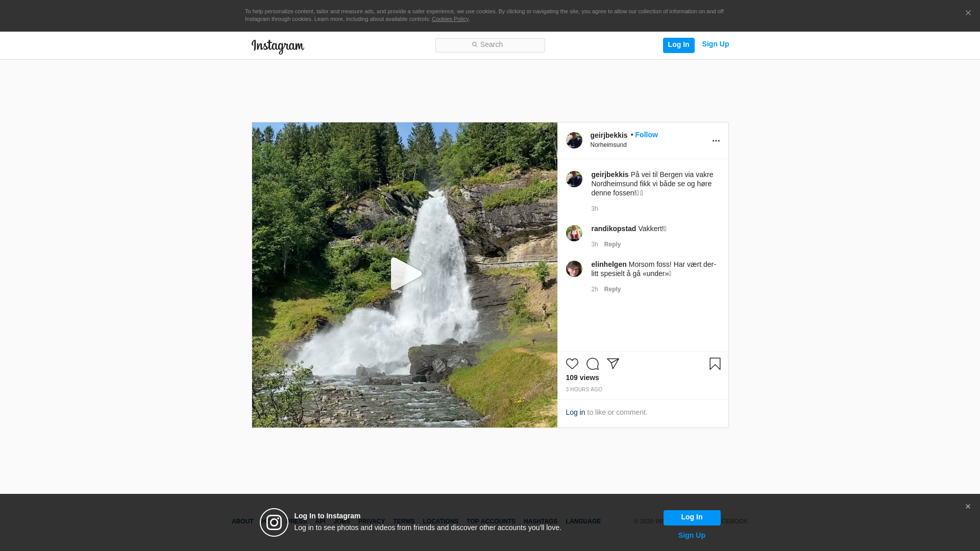
Task: Open Sign Up link in header
Action: coord(715,44)
